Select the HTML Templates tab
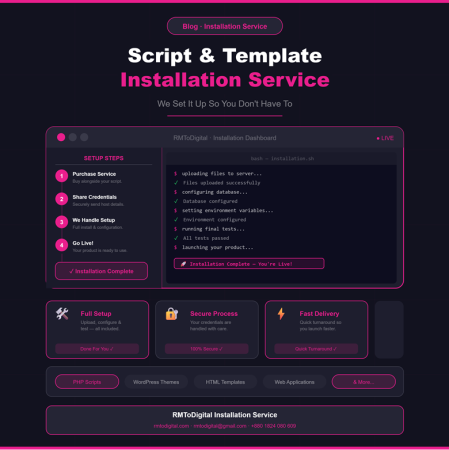 coord(225,382)
